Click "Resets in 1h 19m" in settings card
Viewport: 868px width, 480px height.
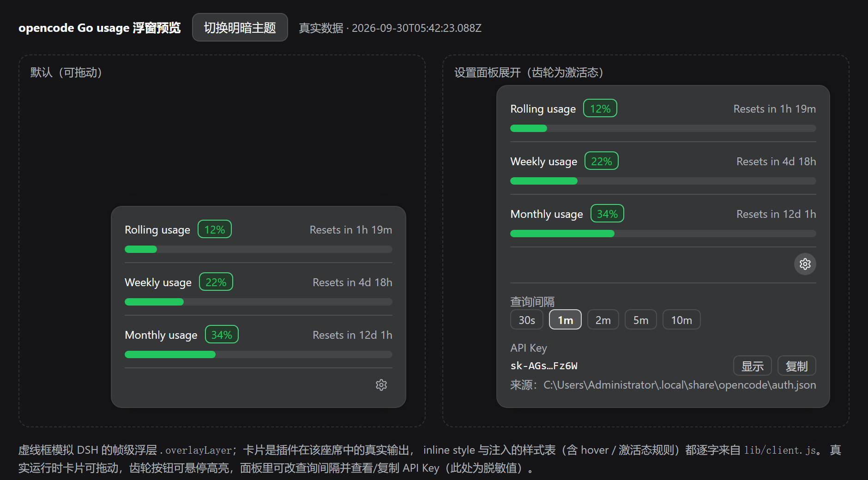coord(775,109)
